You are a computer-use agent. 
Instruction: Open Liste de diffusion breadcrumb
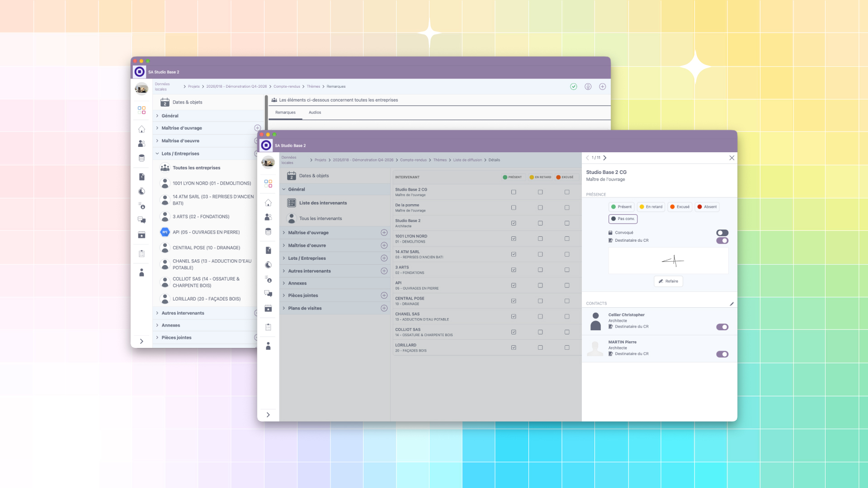click(x=467, y=160)
